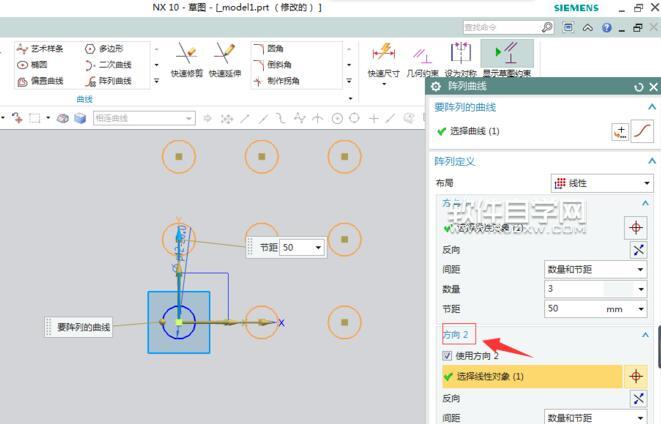
Task: Click the dialog vertical scrollbar
Action: pyautogui.click(x=659, y=346)
